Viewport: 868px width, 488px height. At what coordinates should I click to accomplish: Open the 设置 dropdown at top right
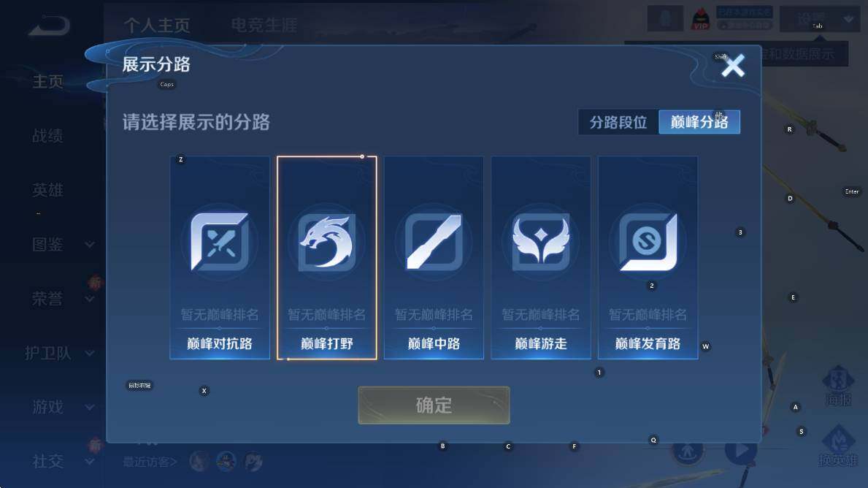[819, 20]
